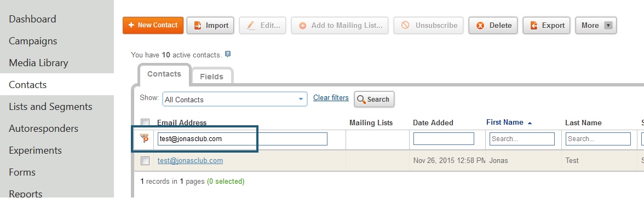Open the test@jonasclub.com contact link
644x198 pixels.
click(x=190, y=161)
